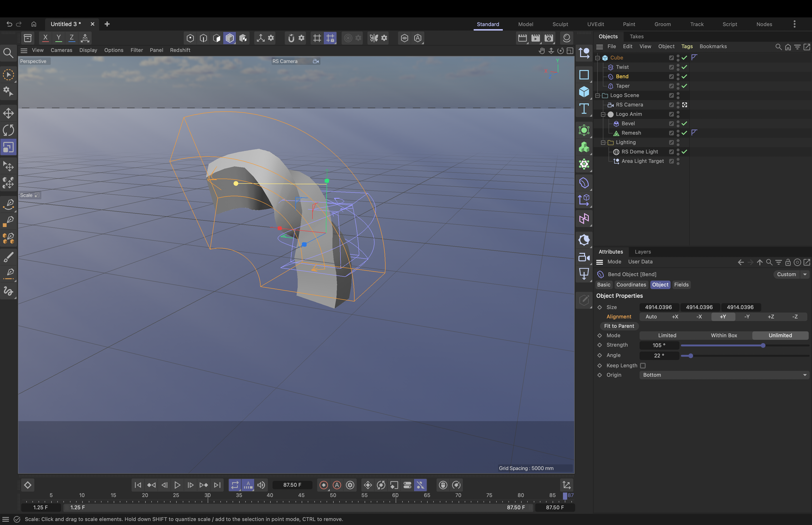Select the Move tool in left toolbar
812x525 pixels.
[x=8, y=113]
